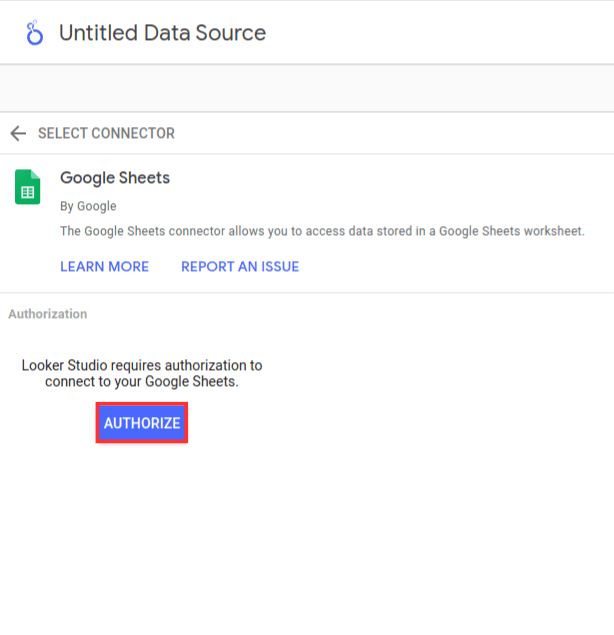Viewport: 614px width, 635px height.
Task: Open the REPORT AN ISSUE link
Action: pyautogui.click(x=240, y=267)
